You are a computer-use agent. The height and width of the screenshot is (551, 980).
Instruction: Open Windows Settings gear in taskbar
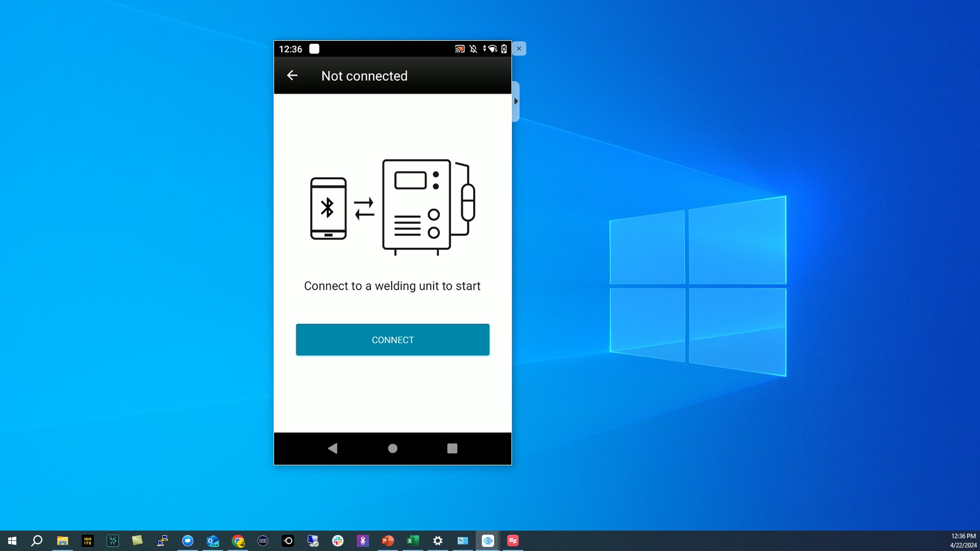tap(438, 541)
